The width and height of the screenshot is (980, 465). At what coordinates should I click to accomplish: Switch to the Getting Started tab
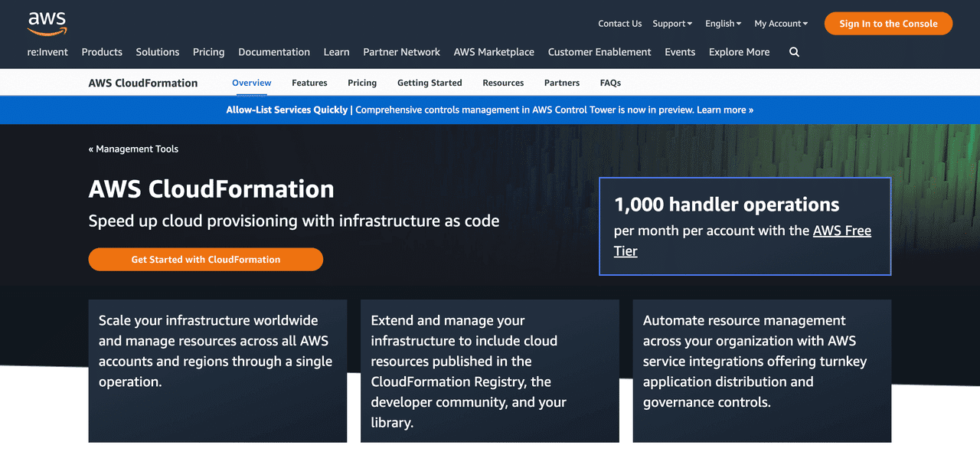click(x=430, y=83)
